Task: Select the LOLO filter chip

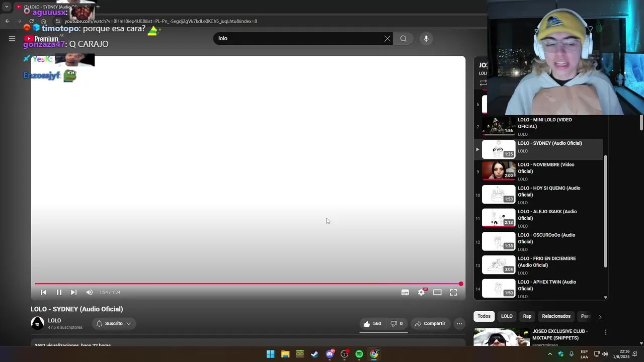Action: 507,316
